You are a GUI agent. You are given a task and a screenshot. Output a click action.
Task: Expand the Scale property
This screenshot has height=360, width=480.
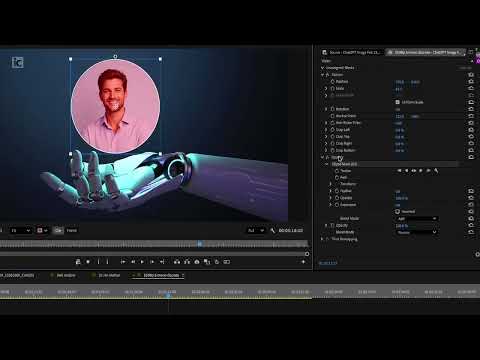point(326,88)
